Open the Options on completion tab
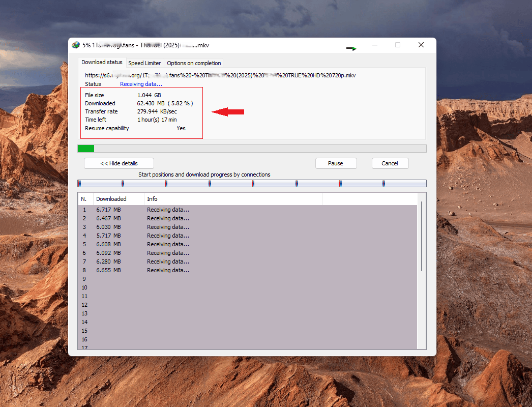The width and height of the screenshot is (532, 407). point(193,63)
